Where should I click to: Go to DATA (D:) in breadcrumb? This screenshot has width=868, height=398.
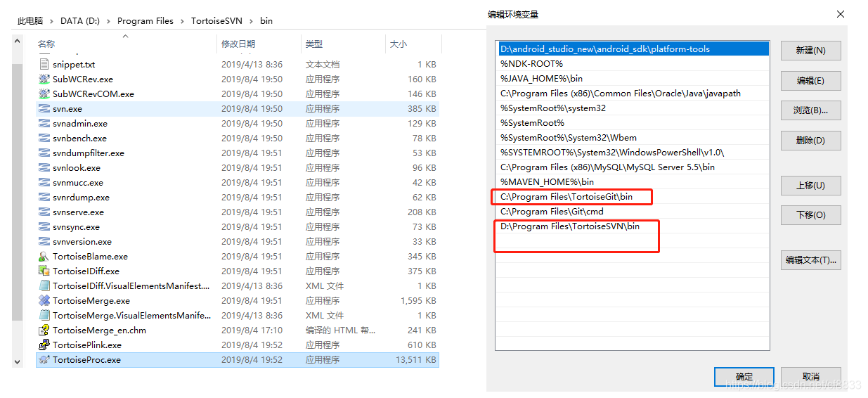click(80, 21)
